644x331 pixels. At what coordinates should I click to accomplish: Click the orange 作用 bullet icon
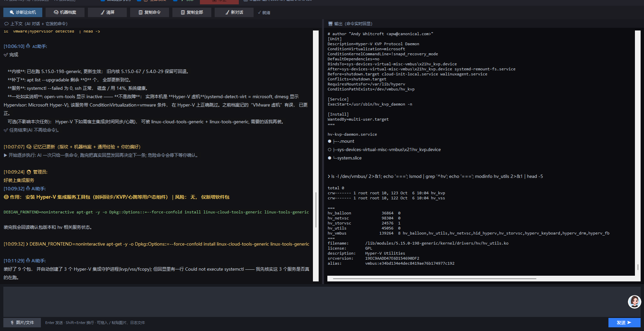point(6,197)
